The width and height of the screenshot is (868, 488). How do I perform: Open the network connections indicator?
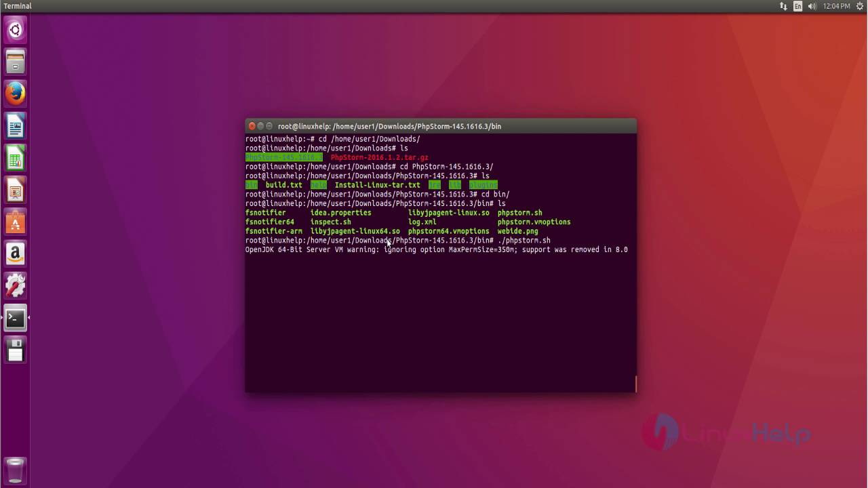(x=783, y=6)
